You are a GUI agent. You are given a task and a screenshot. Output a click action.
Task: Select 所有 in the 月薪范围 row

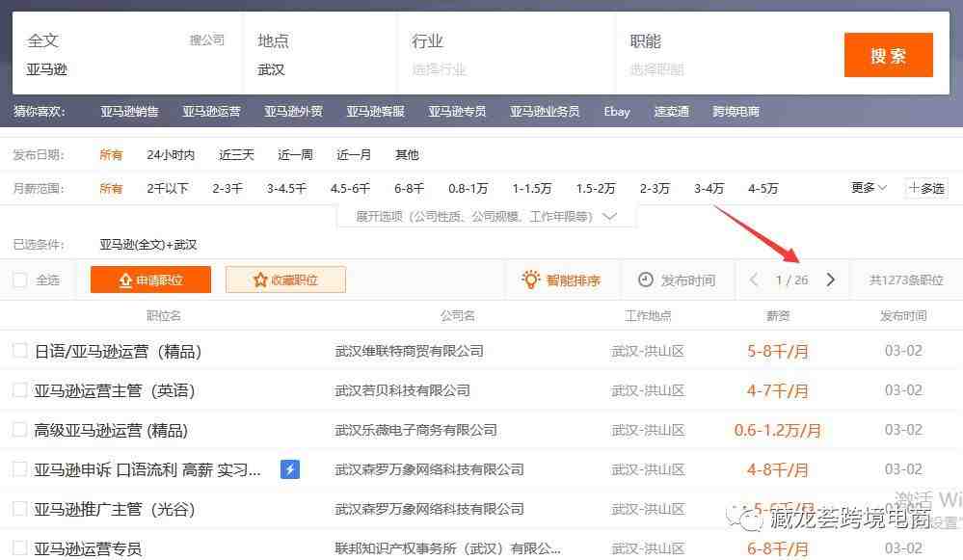[x=111, y=189]
